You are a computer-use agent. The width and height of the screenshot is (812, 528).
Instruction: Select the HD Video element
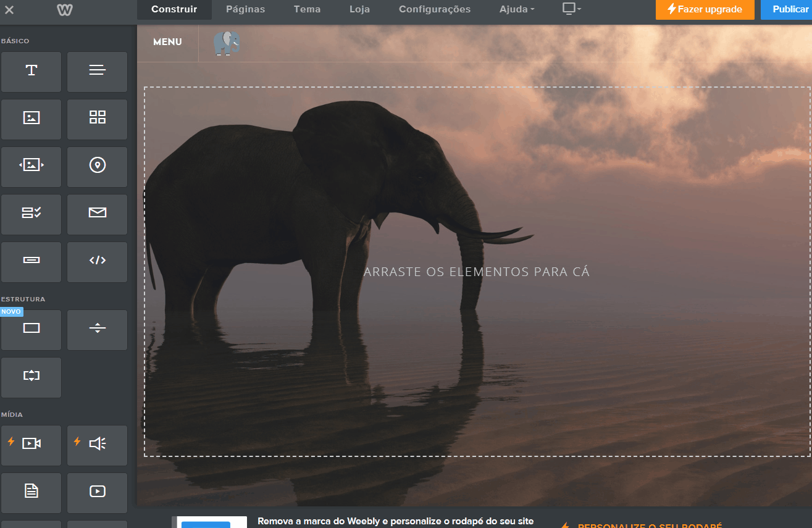click(31, 445)
